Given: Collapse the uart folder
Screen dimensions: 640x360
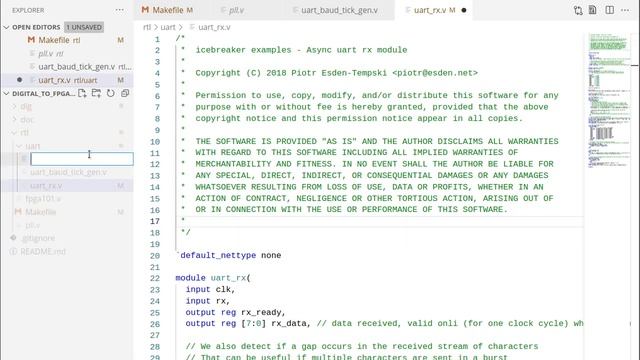Looking at the screenshot, I should coord(19,146).
